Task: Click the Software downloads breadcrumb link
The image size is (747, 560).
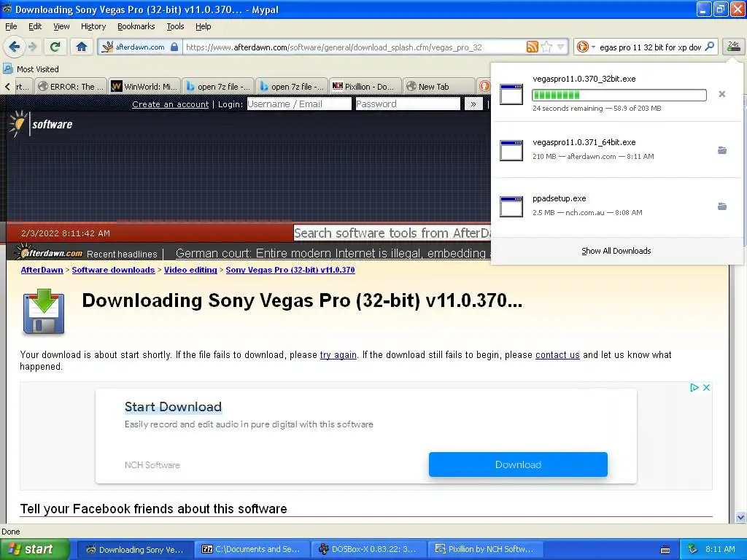Action: [113, 270]
